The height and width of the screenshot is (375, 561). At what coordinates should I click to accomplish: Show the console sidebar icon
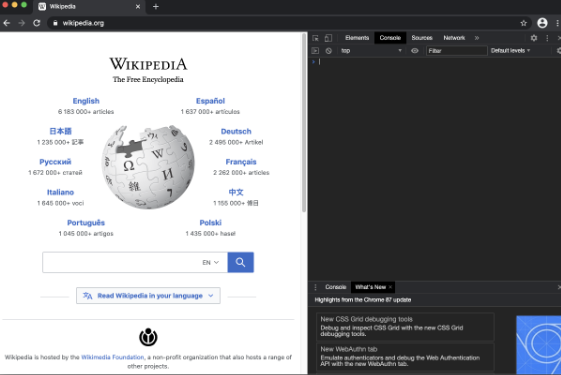click(315, 51)
